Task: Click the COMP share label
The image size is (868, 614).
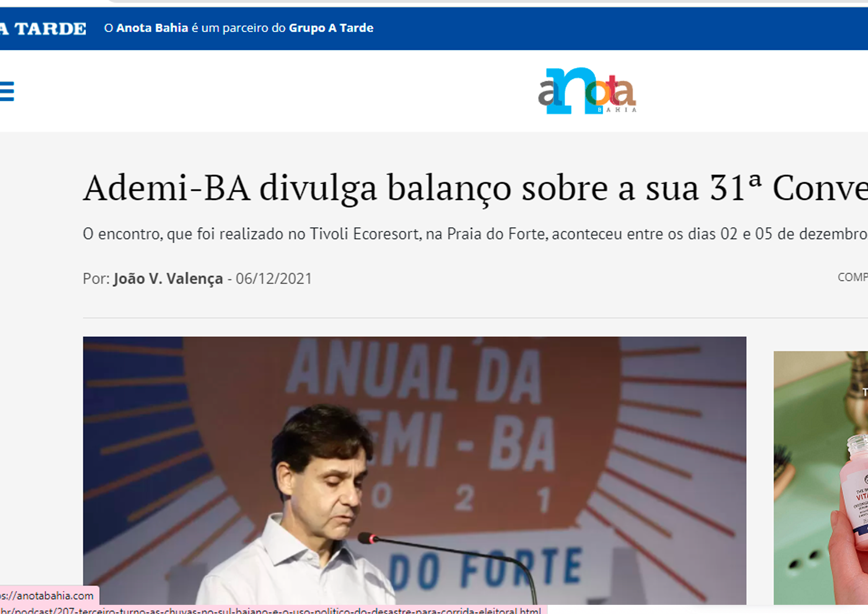Action: pos(852,277)
